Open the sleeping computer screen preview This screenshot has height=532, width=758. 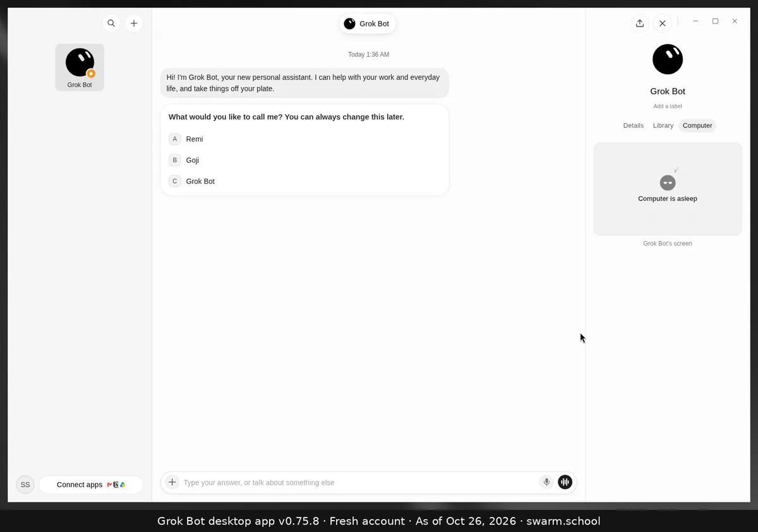point(668,189)
